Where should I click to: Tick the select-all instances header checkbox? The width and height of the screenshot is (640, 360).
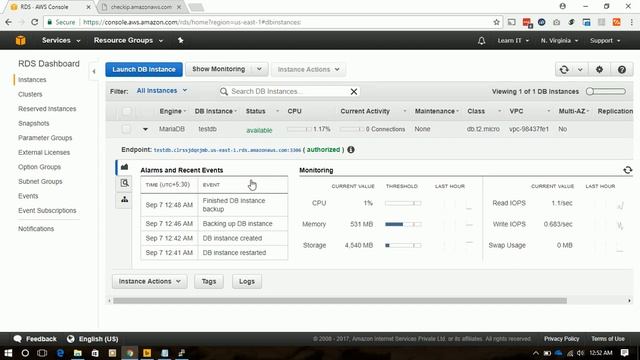pyautogui.click(x=127, y=111)
